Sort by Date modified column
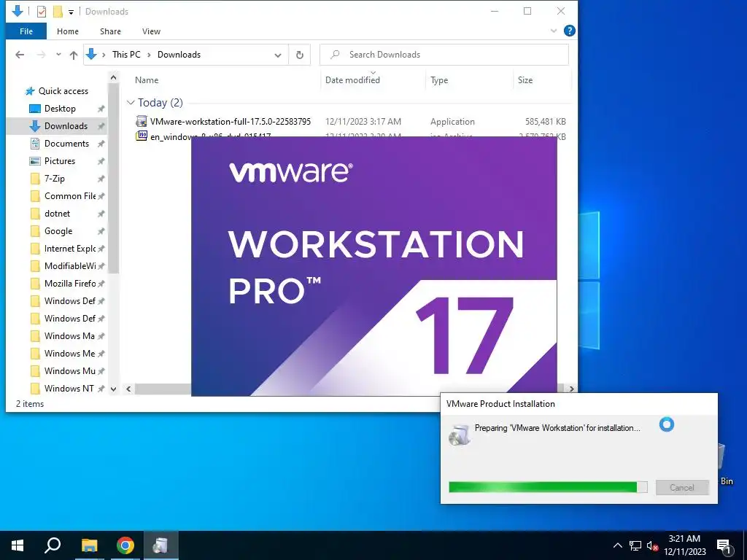The height and width of the screenshot is (560, 747). click(x=352, y=80)
